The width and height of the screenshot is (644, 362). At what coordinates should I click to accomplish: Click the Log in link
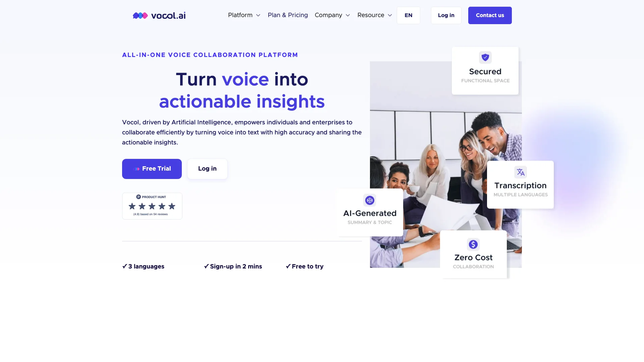click(x=446, y=15)
